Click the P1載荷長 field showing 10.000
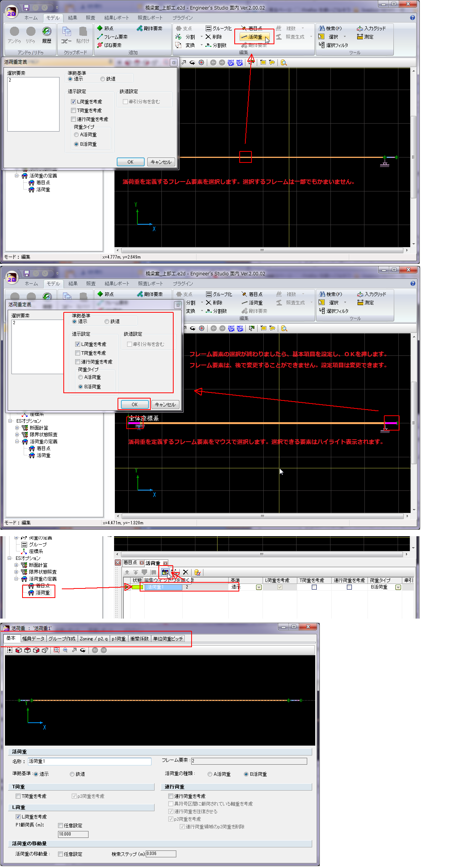 tap(73, 834)
